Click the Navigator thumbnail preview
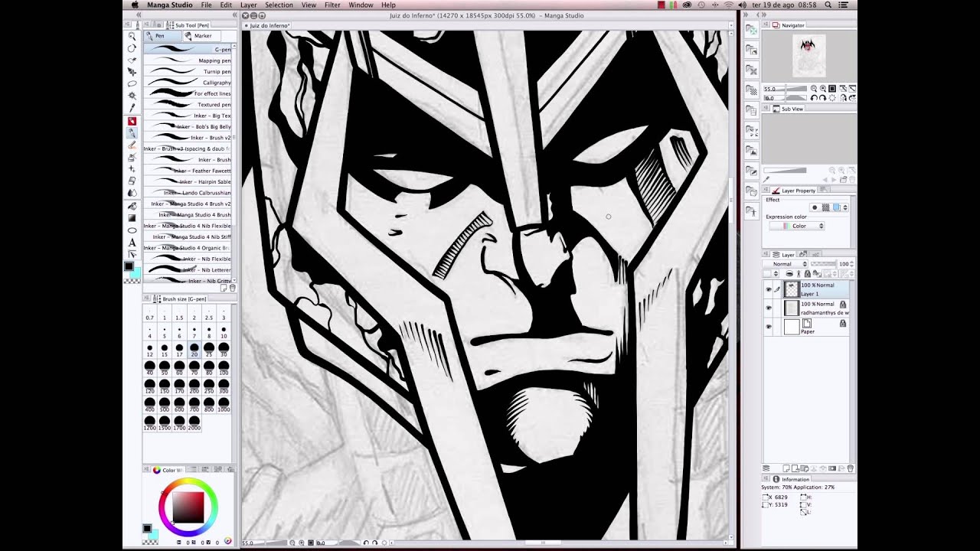 [808, 56]
